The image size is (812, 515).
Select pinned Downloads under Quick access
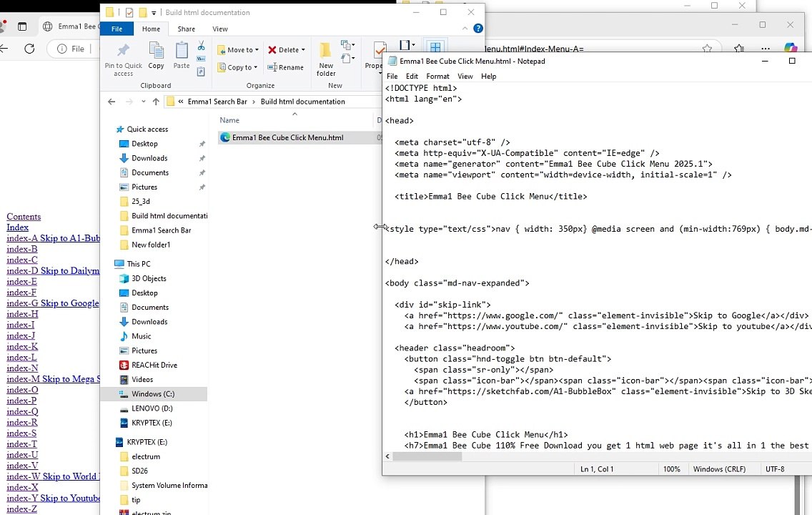point(149,158)
